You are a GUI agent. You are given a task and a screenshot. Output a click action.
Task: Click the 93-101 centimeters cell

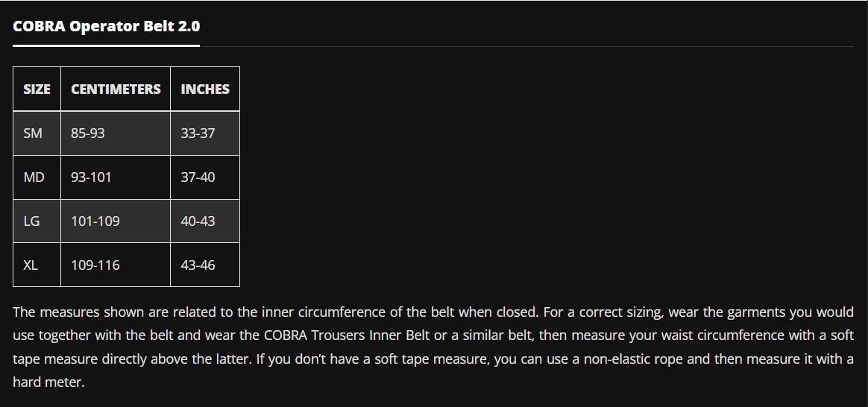click(91, 177)
